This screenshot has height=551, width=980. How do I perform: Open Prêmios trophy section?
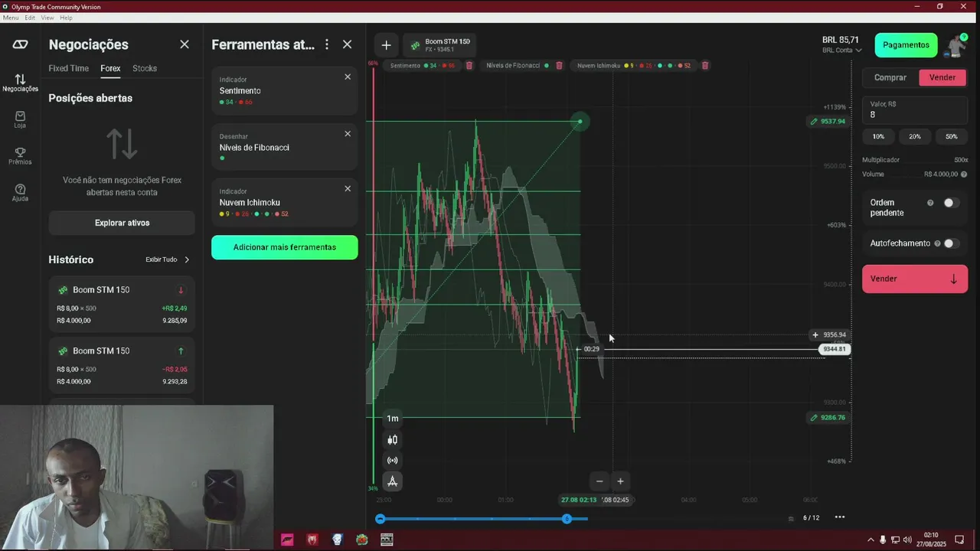tap(20, 156)
